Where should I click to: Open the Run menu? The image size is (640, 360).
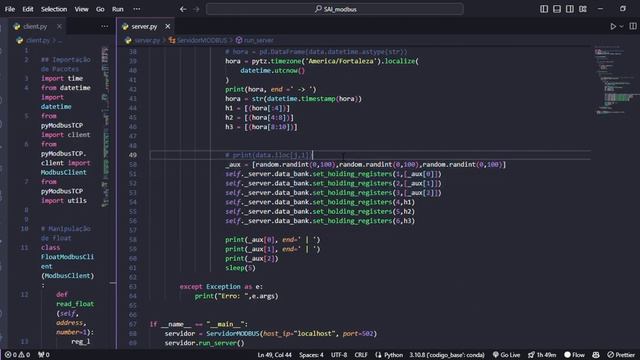[118, 9]
